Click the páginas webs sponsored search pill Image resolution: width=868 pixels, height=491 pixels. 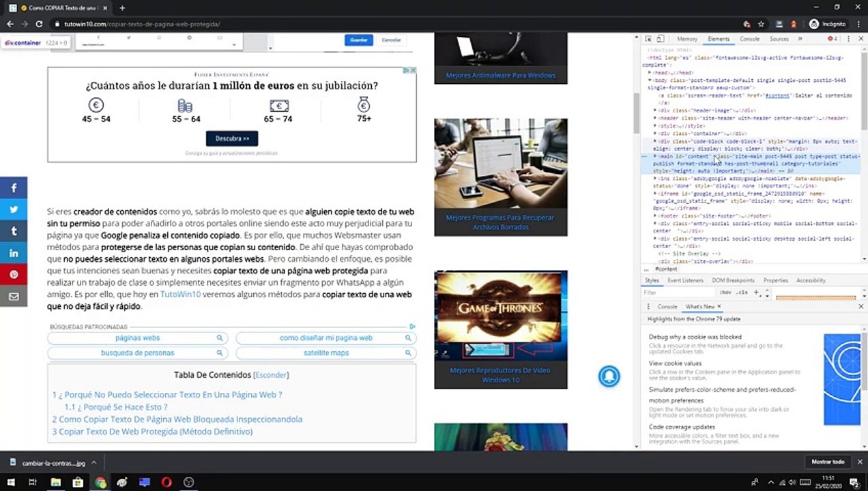tap(136, 338)
